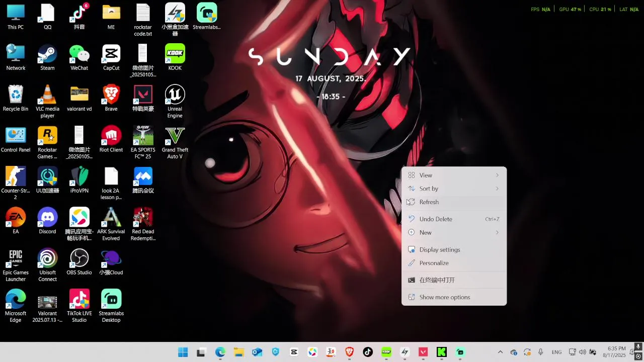Select the This PC icon
The image size is (644, 362).
(16, 17)
